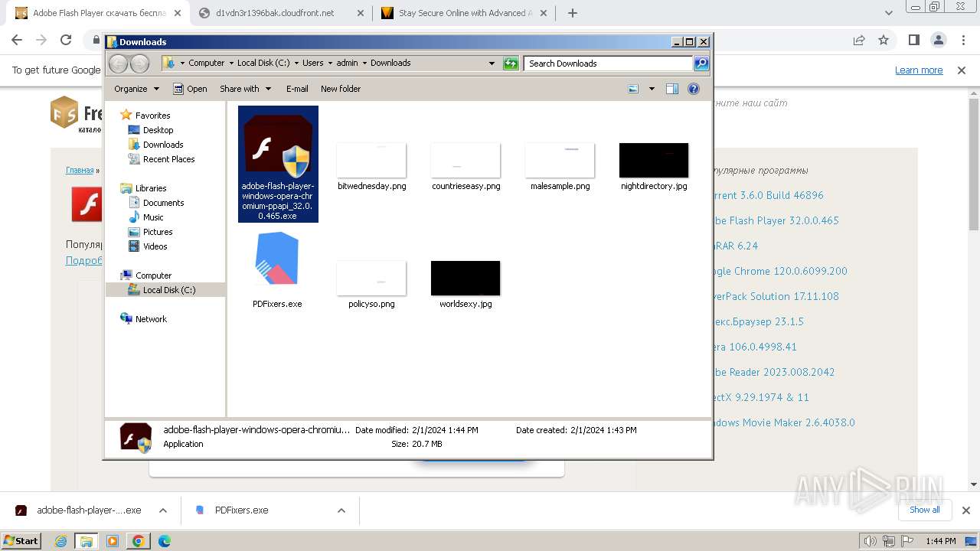980x551 pixels.
Task: Select worldsexy.jpg thumbnail
Action: 465,279
